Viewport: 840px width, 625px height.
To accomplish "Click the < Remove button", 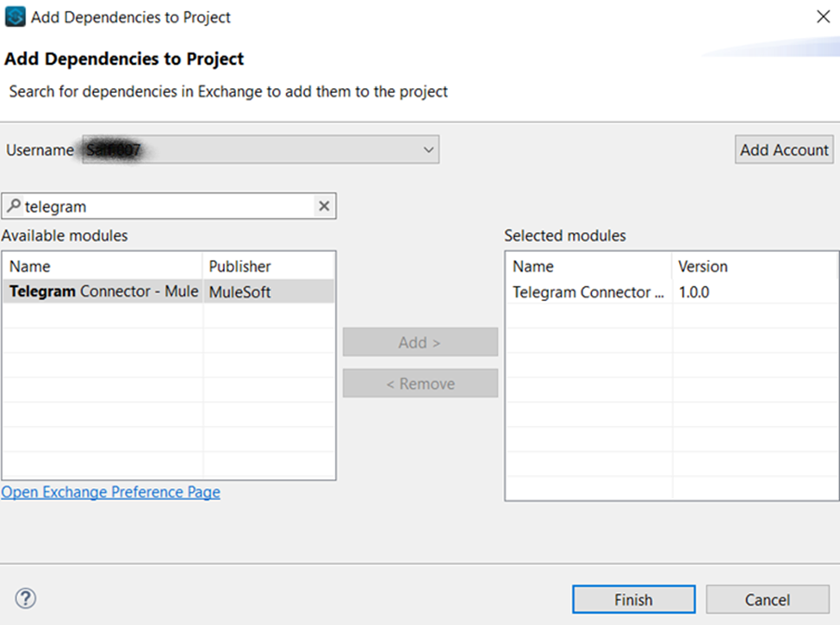I will tap(420, 384).
